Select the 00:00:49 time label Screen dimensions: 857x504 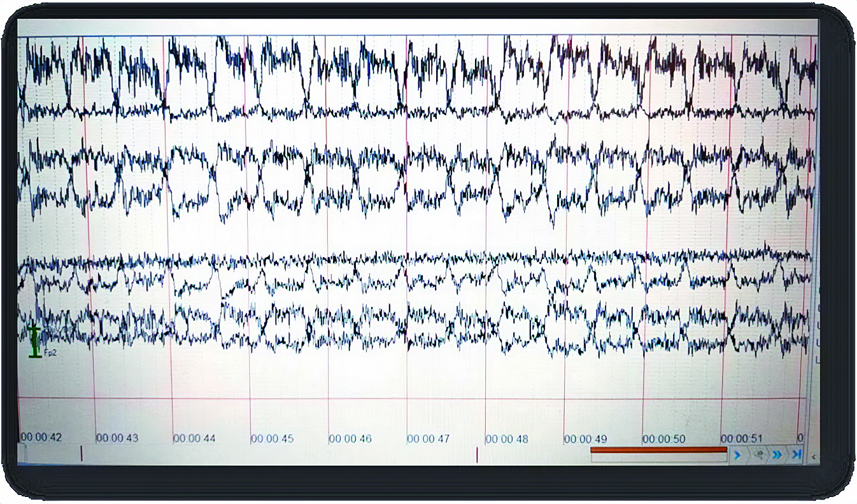pyautogui.click(x=586, y=438)
